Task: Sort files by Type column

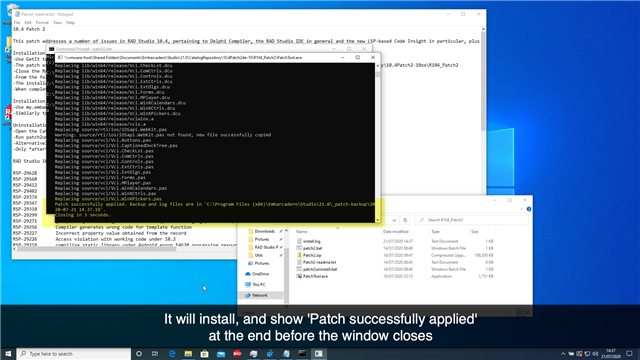Action: pos(435,231)
